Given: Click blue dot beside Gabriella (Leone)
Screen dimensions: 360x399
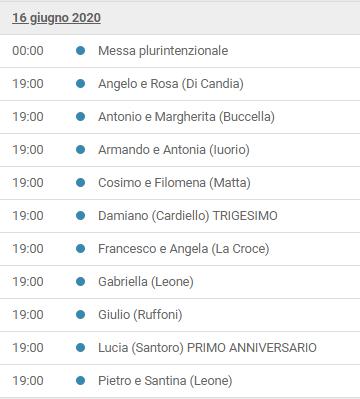Looking at the screenshot, I should [80, 282].
